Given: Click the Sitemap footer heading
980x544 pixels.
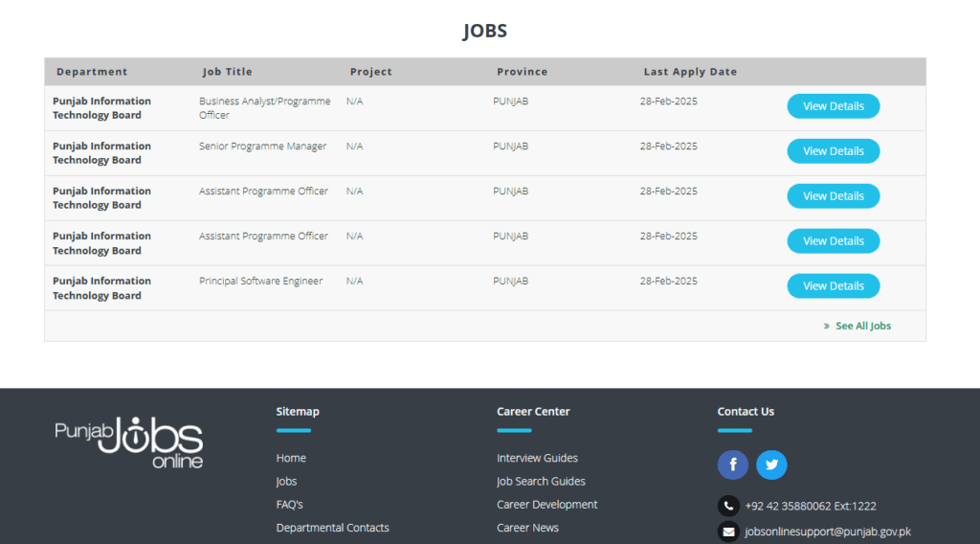Looking at the screenshot, I should [298, 412].
